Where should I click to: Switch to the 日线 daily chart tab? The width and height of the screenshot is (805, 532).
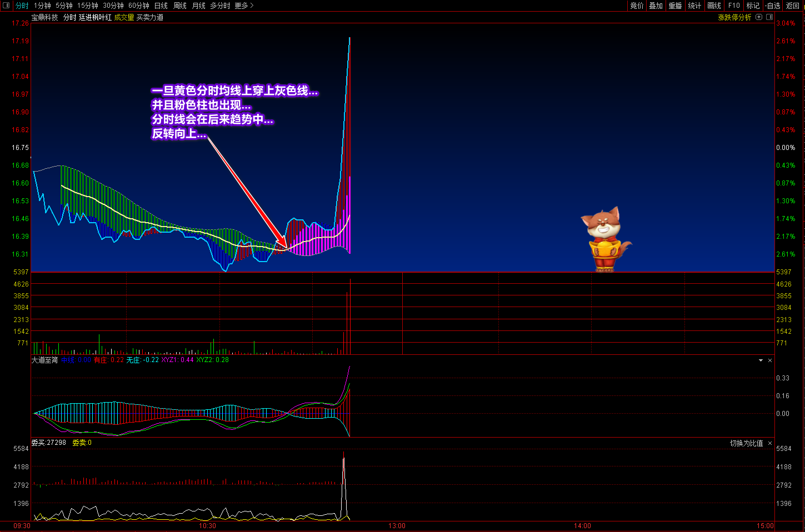pyautogui.click(x=161, y=6)
